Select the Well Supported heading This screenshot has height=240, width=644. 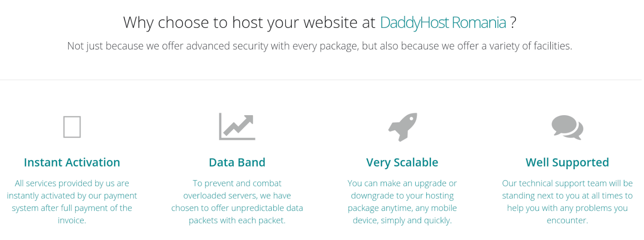click(567, 162)
